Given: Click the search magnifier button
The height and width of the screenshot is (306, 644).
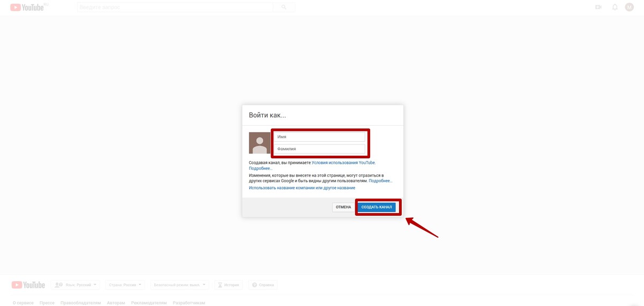Looking at the screenshot, I should click(284, 7).
